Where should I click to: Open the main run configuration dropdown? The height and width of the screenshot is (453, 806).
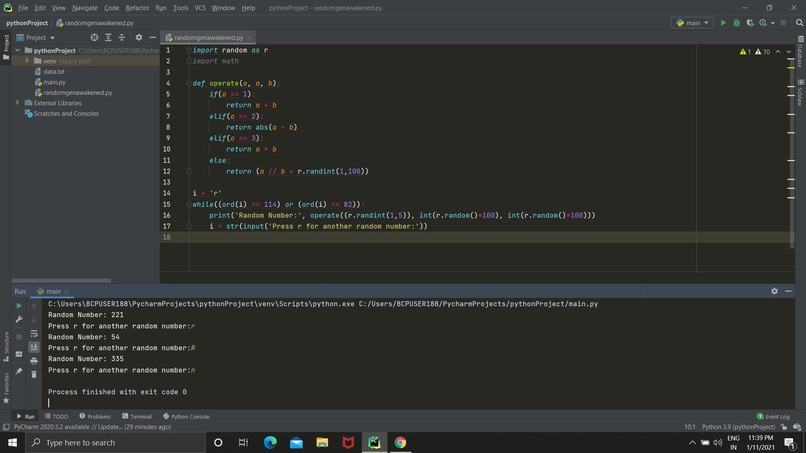(692, 23)
